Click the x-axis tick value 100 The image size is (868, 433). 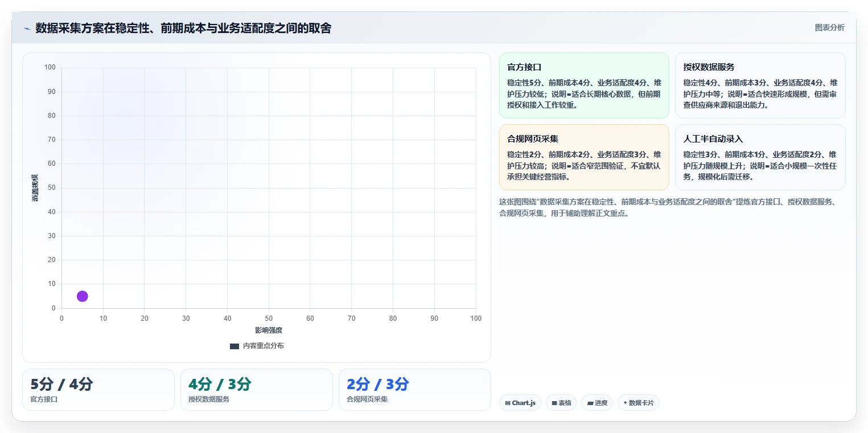tap(476, 318)
